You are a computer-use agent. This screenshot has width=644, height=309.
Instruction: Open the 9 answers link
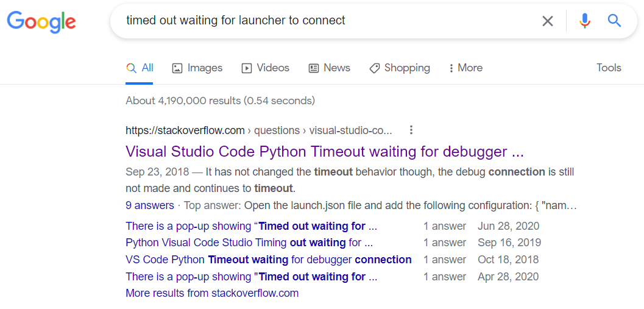(x=150, y=205)
